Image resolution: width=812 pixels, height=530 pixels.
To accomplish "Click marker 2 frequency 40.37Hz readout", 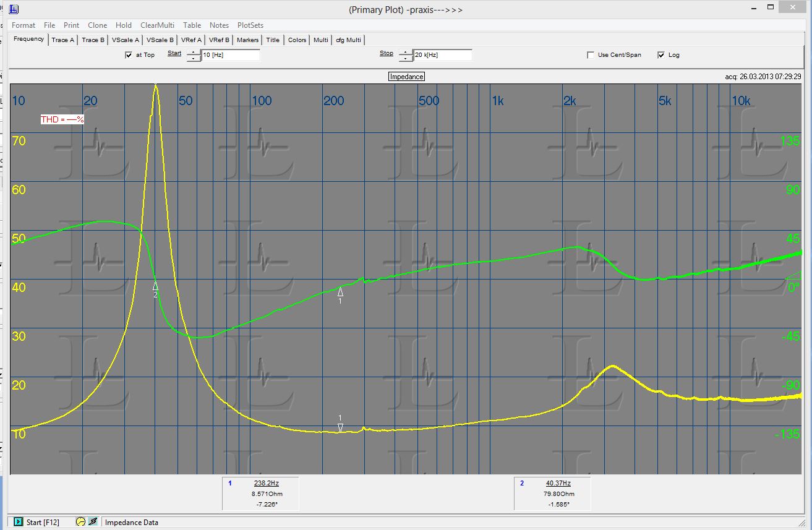I will point(558,483).
